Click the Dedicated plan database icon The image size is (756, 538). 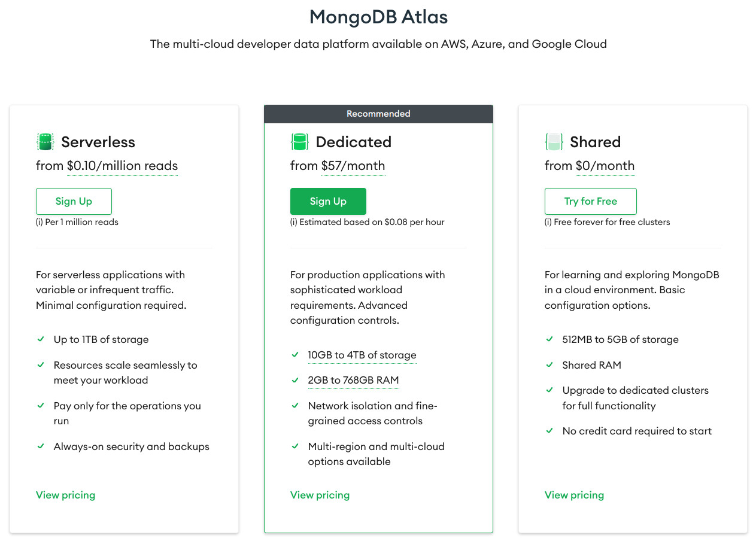[x=299, y=142]
